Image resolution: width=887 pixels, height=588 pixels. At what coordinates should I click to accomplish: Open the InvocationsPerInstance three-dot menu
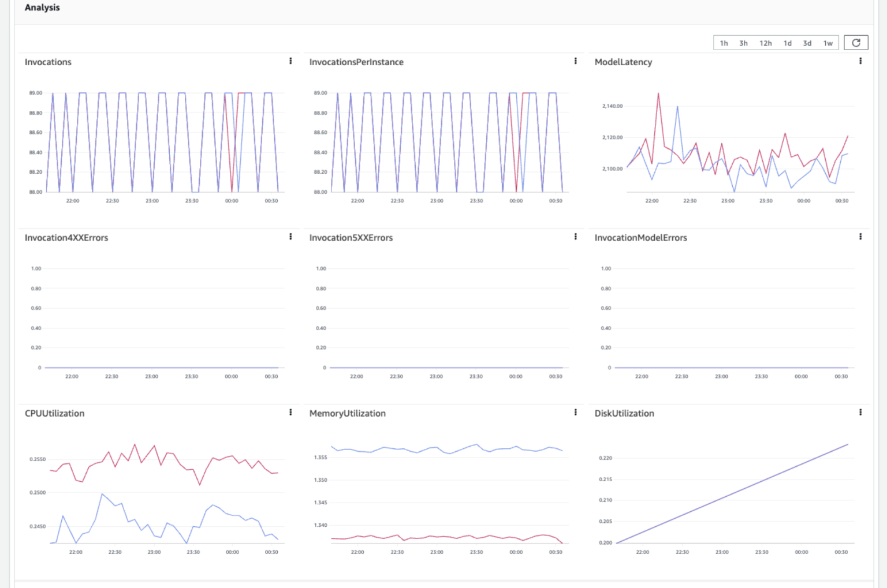pos(575,61)
